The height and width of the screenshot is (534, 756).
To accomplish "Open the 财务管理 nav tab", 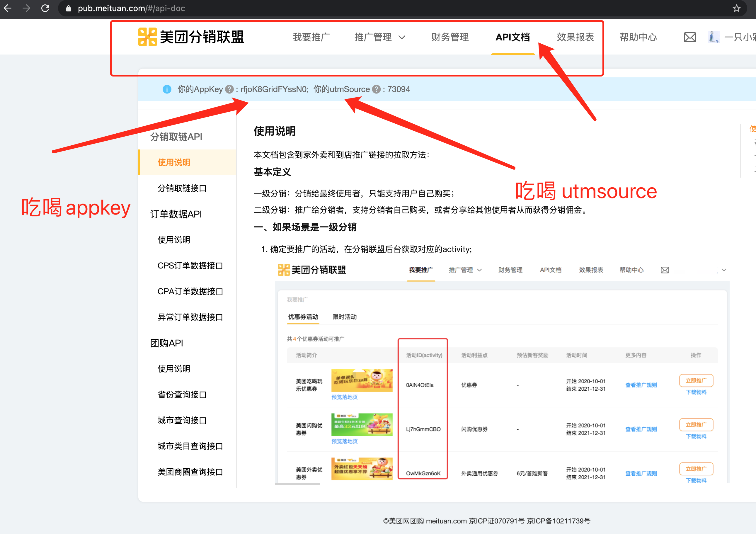I will coord(450,37).
